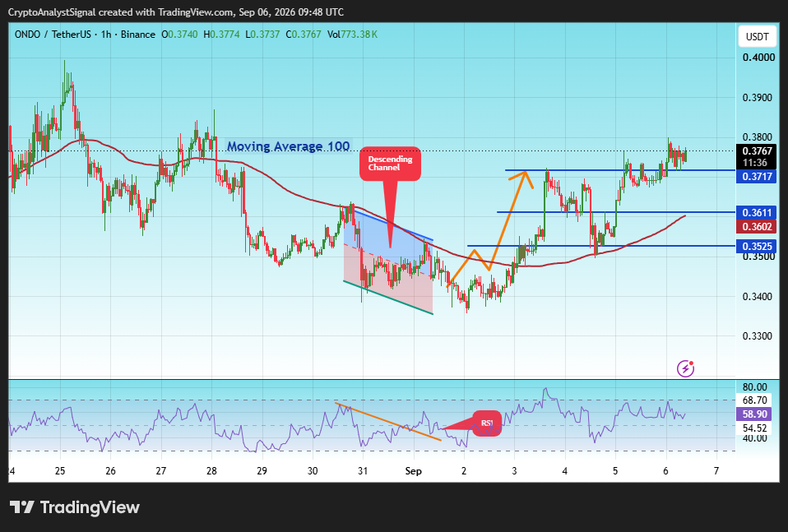Image resolution: width=788 pixels, height=532 pixels.
Task: Select the blue 0.3611 price level label
Action: pos(757,212)
